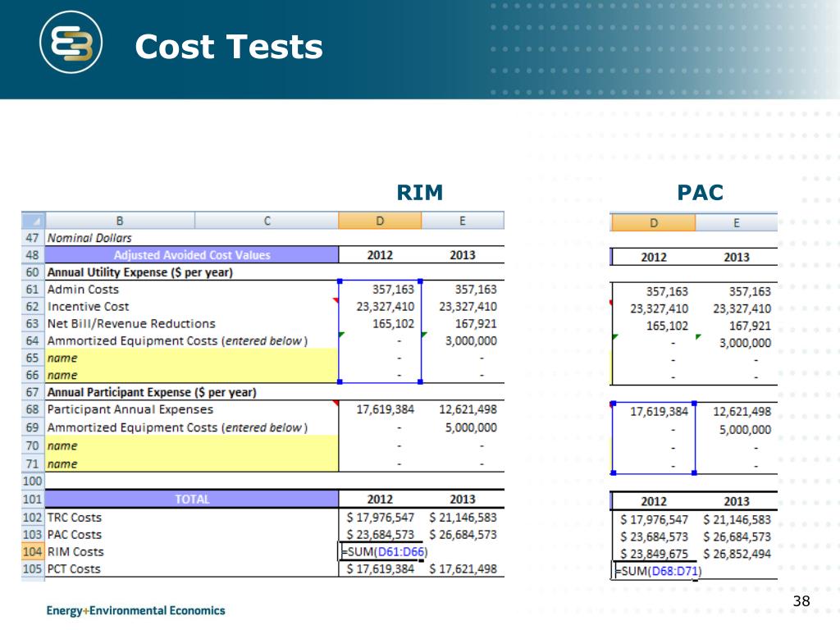Screen dimensions: 840x630
Task: Select column D header in PAC sheet
Action: [x=654, y=223]
